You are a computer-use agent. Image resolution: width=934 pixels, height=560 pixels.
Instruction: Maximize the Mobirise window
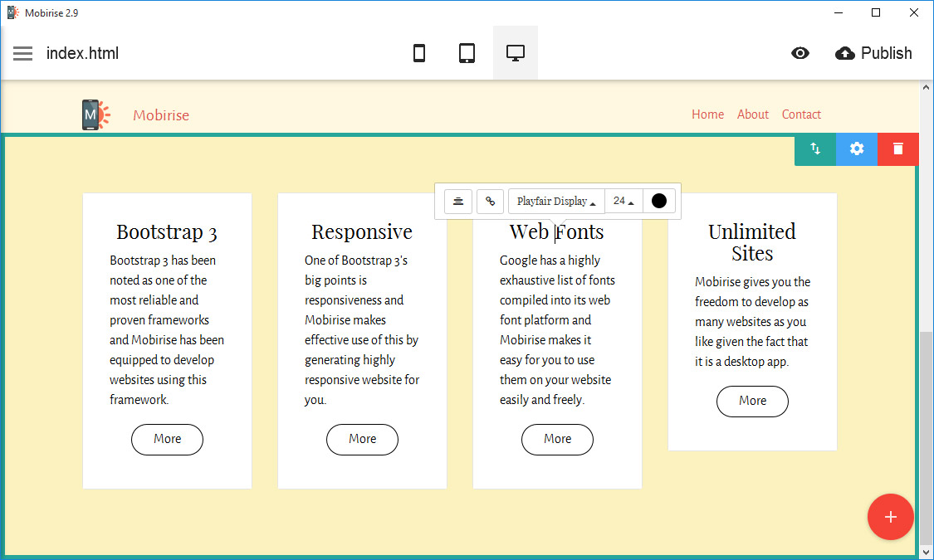(x=876, y=12)
